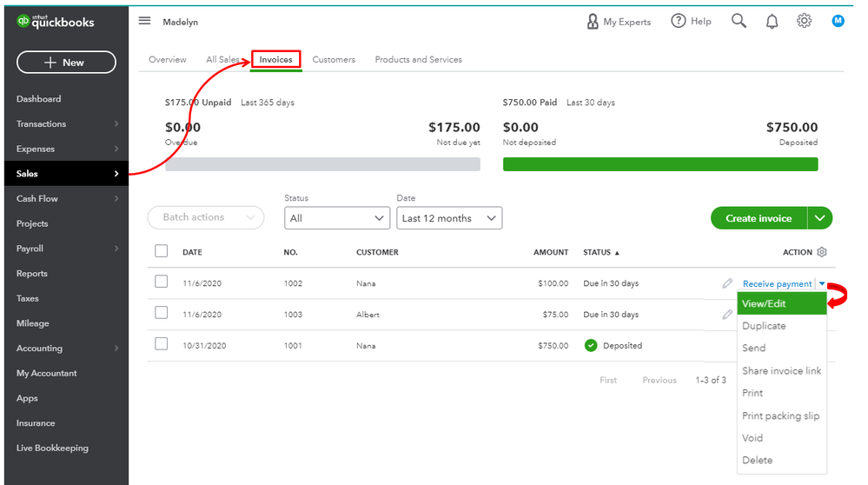Image resolution: width=868 pixels, height=485 pixels.
Task: Switch to the Customers tab
Action: tap(334, 59)
